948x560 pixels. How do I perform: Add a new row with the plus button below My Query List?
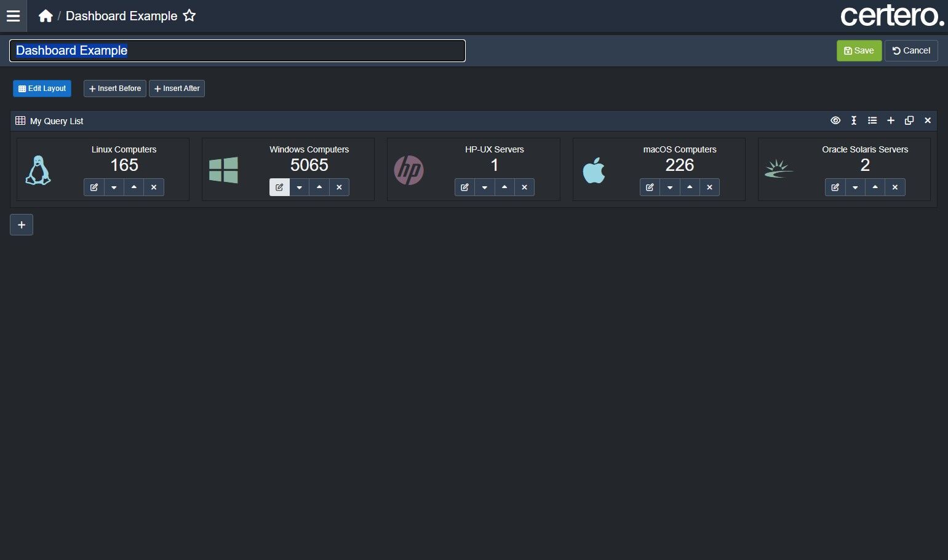click(22, 225)
